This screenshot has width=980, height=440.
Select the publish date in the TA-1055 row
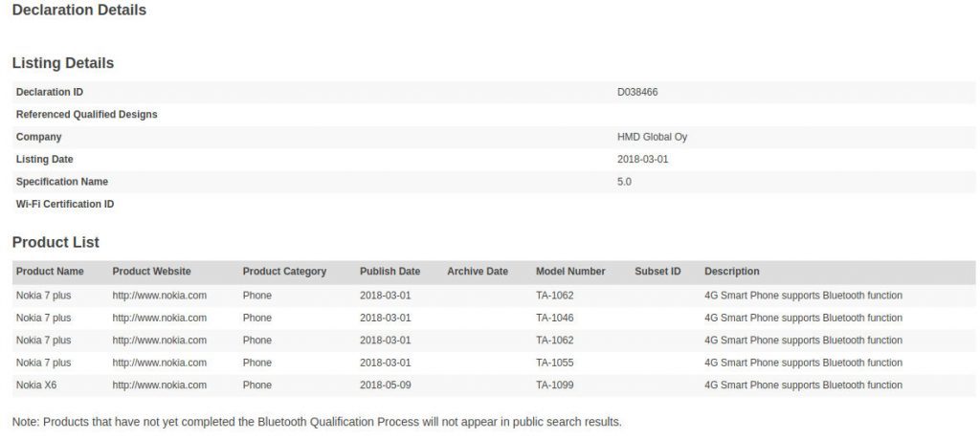(x=385, y=363)
